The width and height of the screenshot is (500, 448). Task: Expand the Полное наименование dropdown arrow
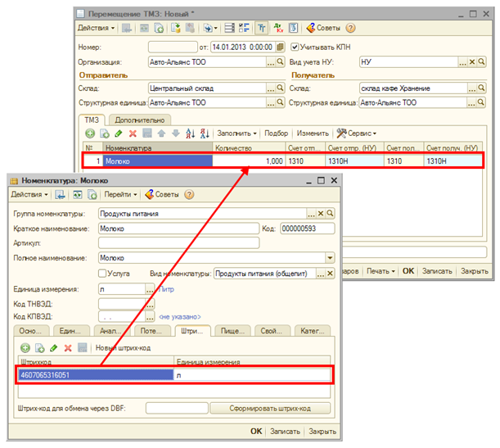click(x=330, y=258)
